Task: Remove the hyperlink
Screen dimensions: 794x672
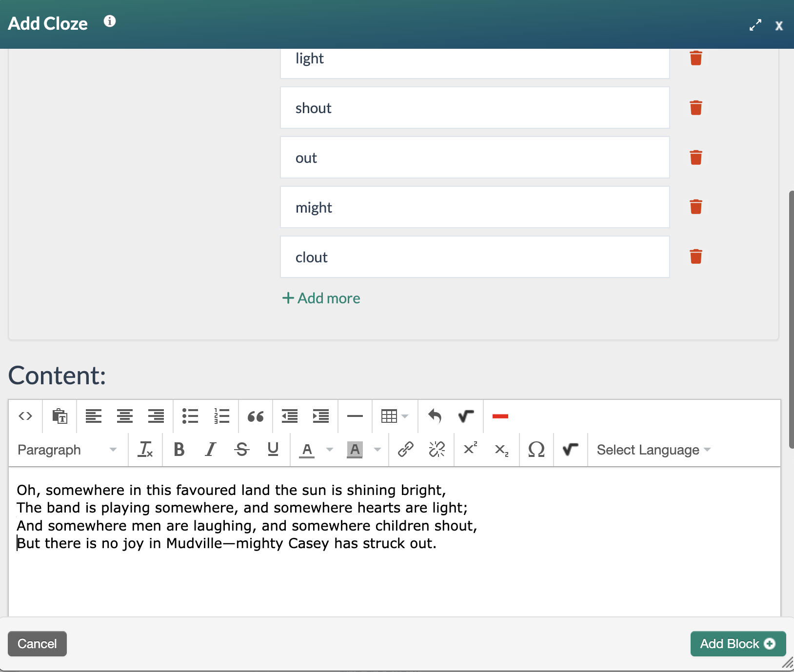Action: [437, 449]
